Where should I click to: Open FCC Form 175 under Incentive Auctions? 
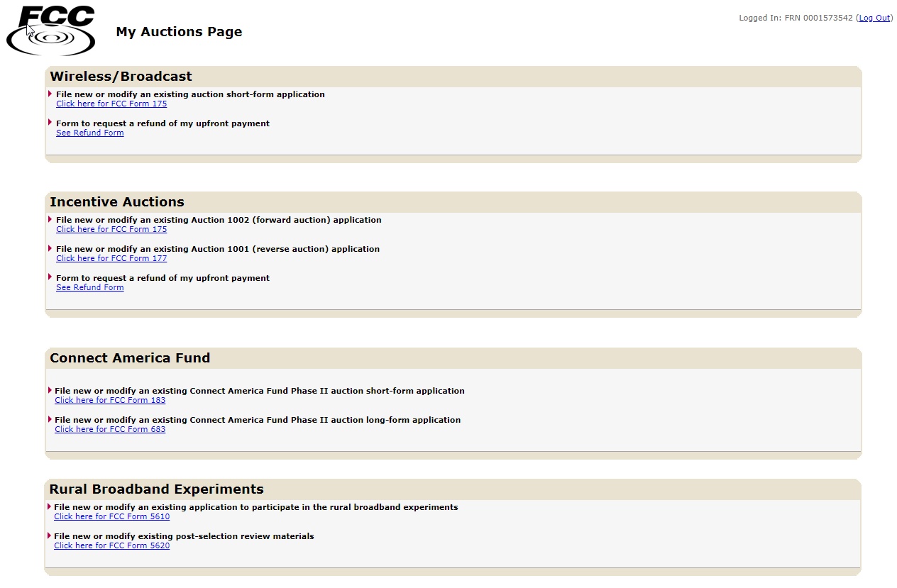click(111, 229)
